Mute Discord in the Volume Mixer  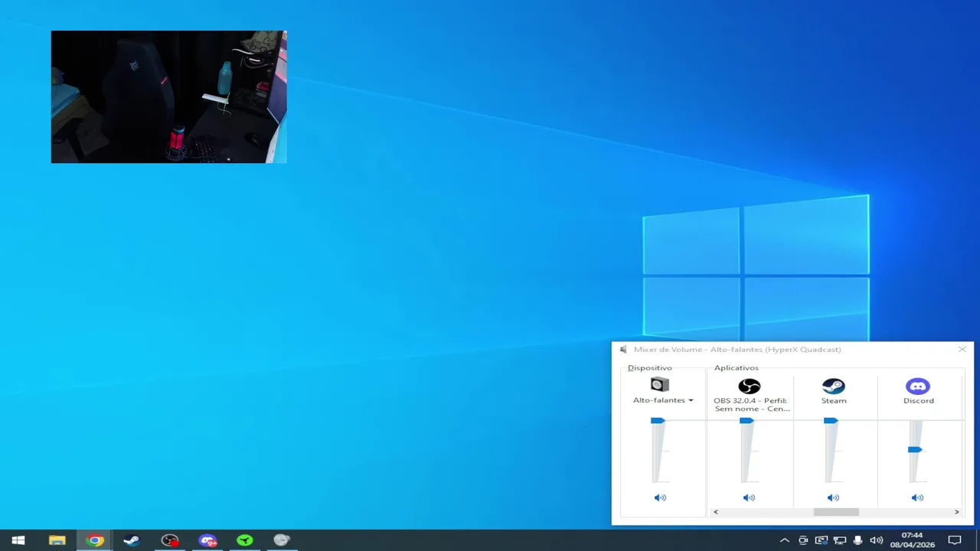coord(917,497)
